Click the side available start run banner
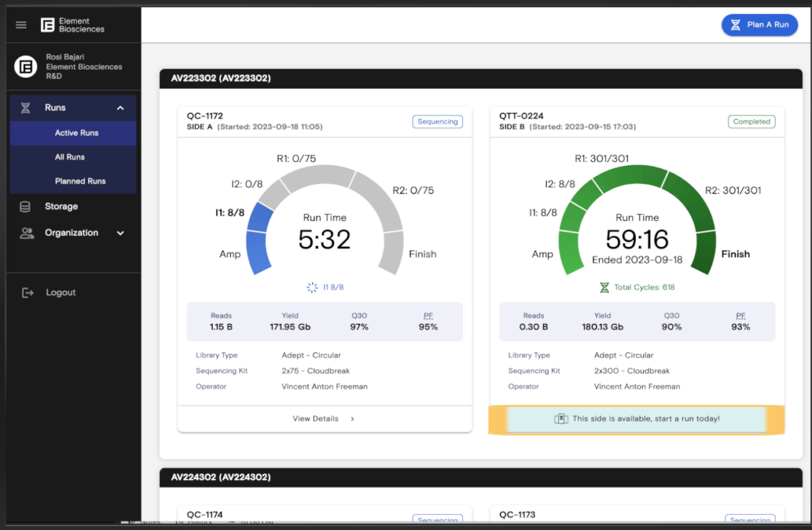The image size is (812, 530). click(x=636, y=419)
